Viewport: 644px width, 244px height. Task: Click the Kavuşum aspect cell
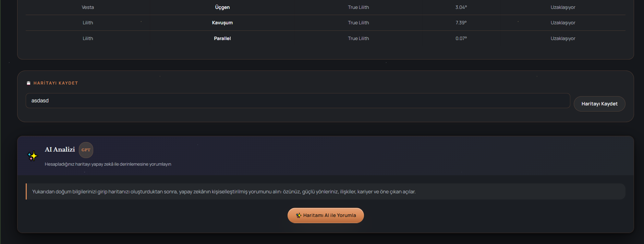point(222,23)
